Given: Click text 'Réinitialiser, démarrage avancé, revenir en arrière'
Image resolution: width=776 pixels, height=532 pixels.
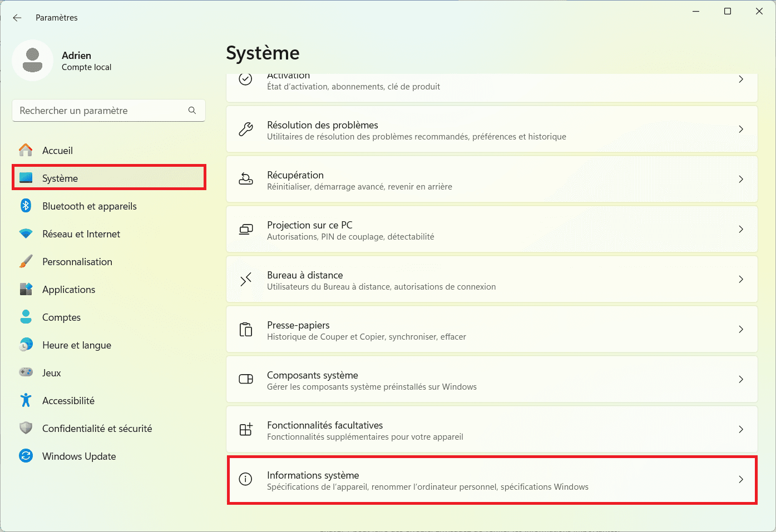Looking at the screenshot, I should pyautogui.click(x=359, y=187).
